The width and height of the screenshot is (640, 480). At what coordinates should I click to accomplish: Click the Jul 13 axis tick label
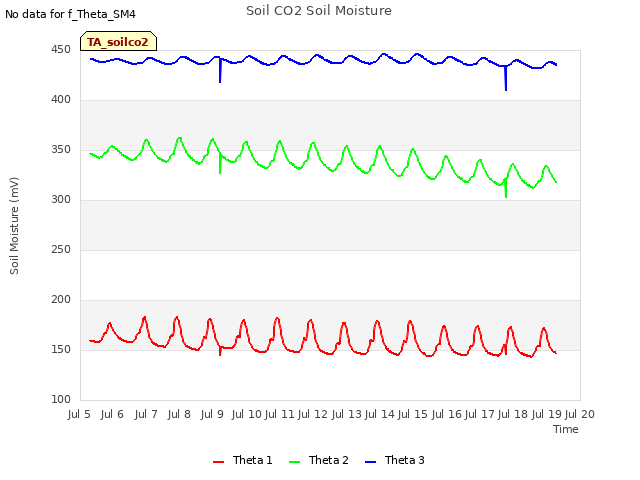coord(347,414)
